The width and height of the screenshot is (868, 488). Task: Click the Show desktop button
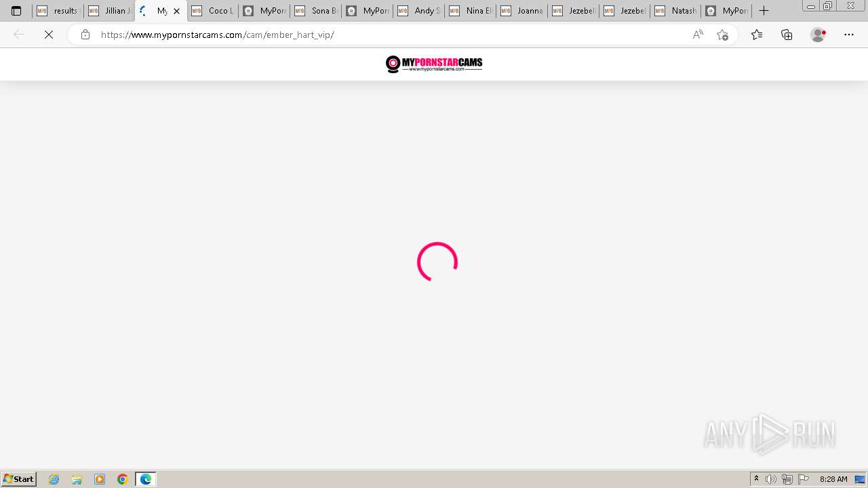(x=861, y=479)
